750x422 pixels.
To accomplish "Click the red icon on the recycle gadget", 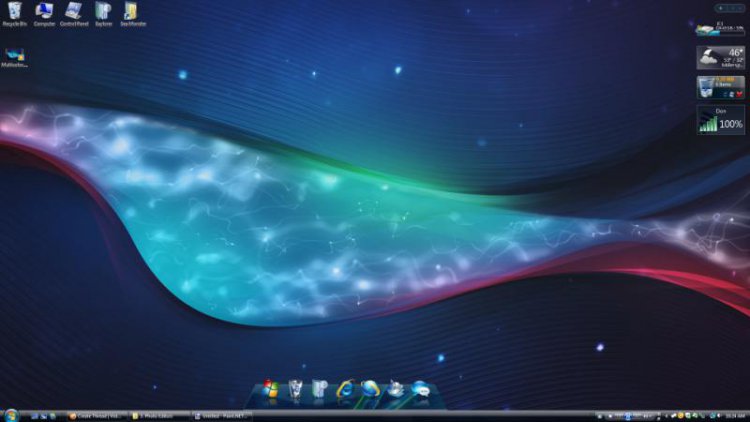I will pos(739,94).
